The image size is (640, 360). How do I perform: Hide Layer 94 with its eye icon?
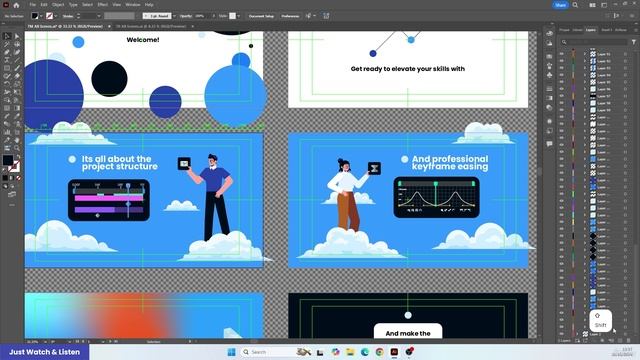pyautogui.click(x=562, y=75)
